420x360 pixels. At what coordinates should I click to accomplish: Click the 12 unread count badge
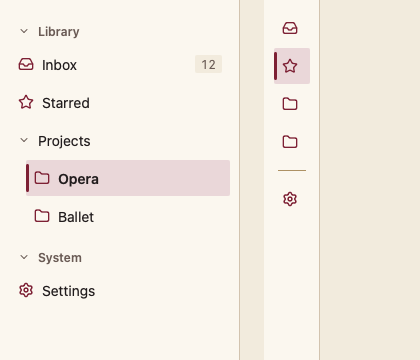[x=208, y=64]
